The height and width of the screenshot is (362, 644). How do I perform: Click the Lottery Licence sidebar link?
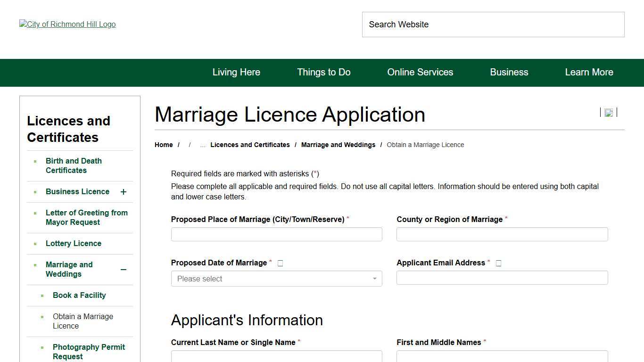[74, 243]
